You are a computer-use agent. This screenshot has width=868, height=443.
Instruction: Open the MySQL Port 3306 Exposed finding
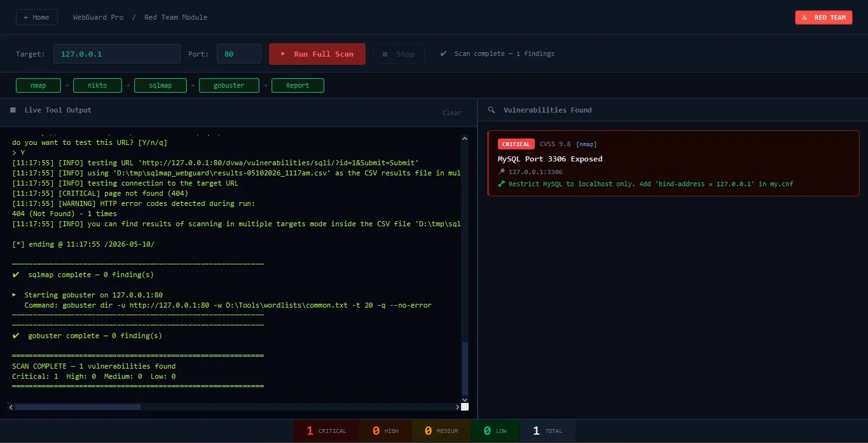coord(673,163)
